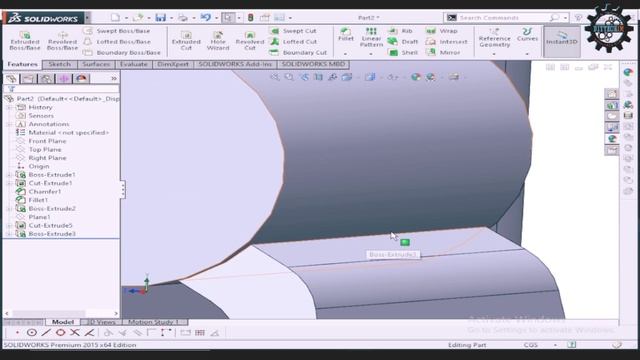Switch to SOLIDWORKS Add-Ins tab
Viewport: 640px width, 360px height.
click(235, 64)
